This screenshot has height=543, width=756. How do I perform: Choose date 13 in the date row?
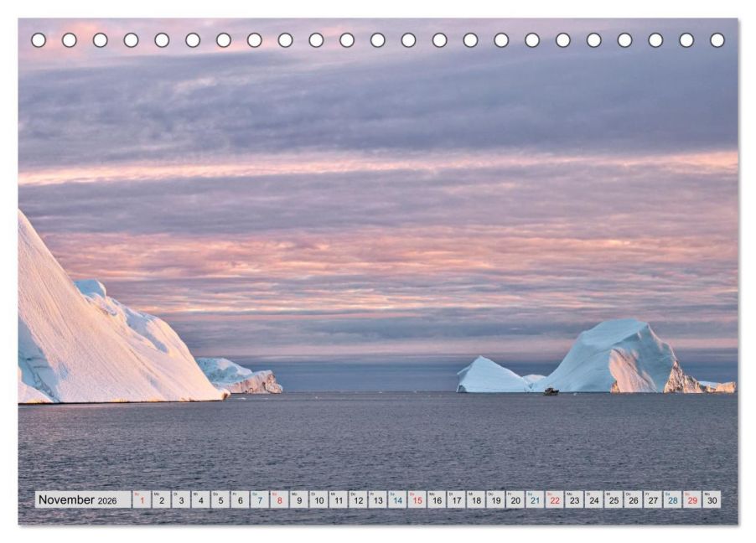click(x=378, y=499)
